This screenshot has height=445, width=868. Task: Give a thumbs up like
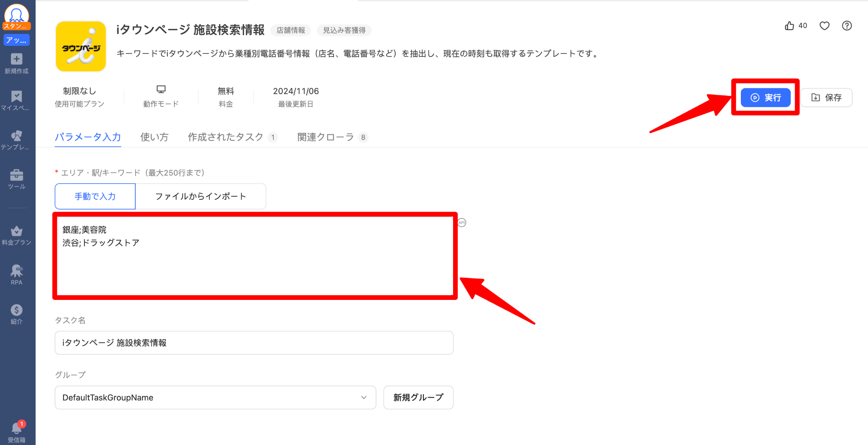(x=790, y=25)
